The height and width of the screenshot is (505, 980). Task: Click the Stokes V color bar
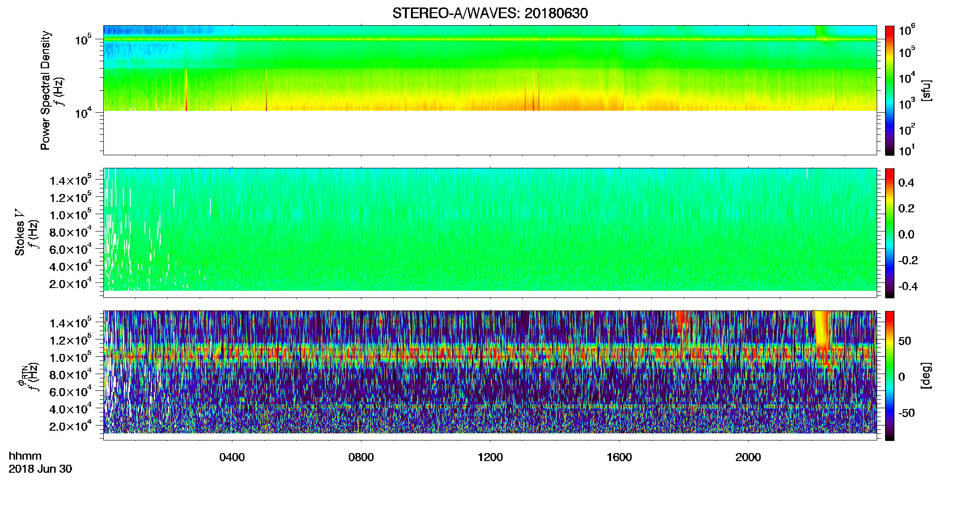click(x=890, y=233)
